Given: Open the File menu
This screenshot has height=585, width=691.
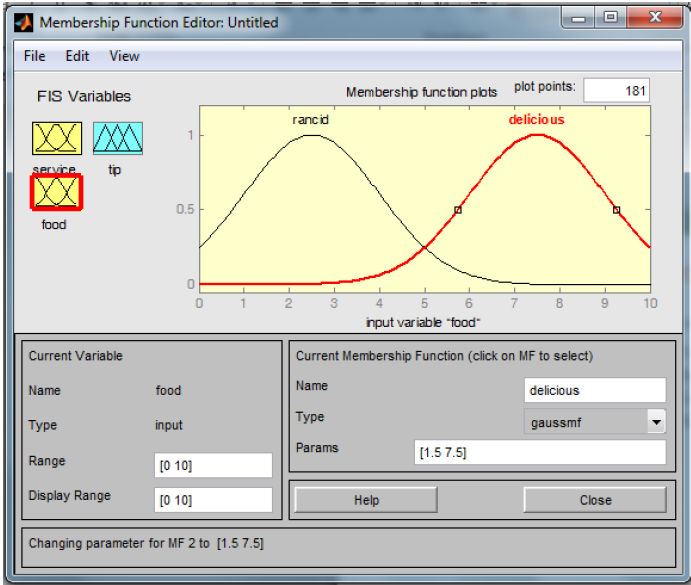Looking at the screenshot, I should pyautogui.click(x=34, y=56).
